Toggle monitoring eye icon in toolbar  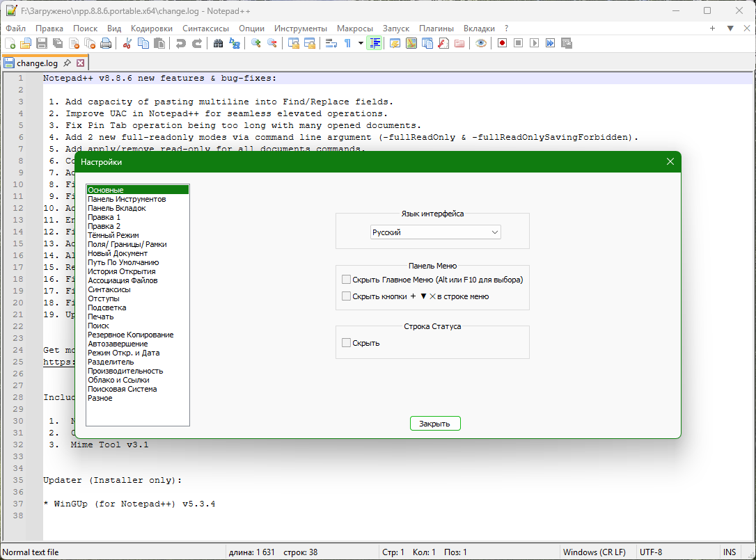(481, 43)
